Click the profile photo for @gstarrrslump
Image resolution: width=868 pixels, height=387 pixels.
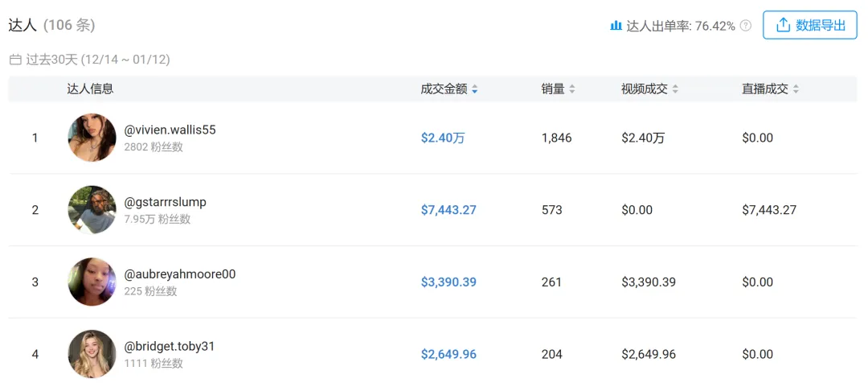click(x=92, y=210)
